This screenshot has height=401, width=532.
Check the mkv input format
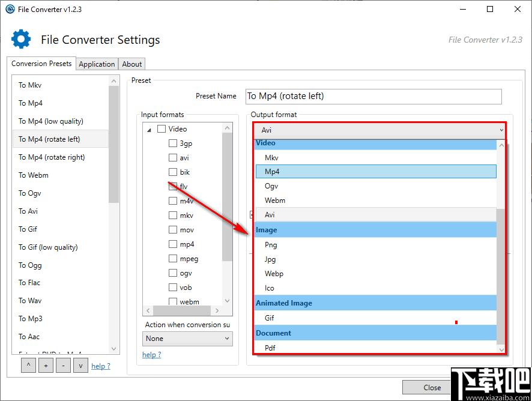[x=173, y=216]
